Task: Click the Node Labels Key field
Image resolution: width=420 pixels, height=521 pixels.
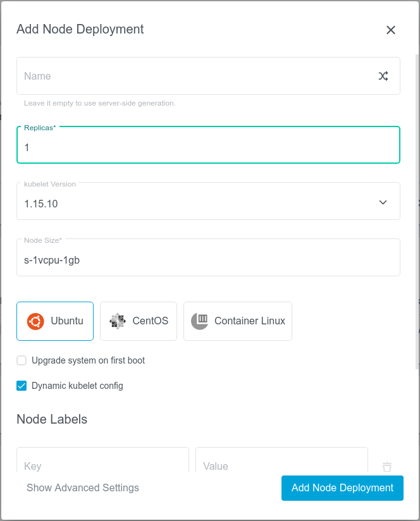Action: [x=102, y=465]
